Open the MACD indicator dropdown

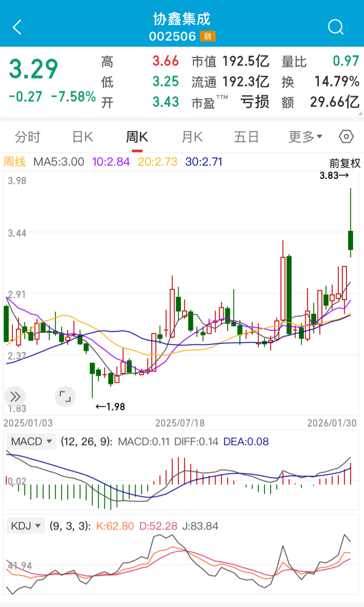coord(32,441)
